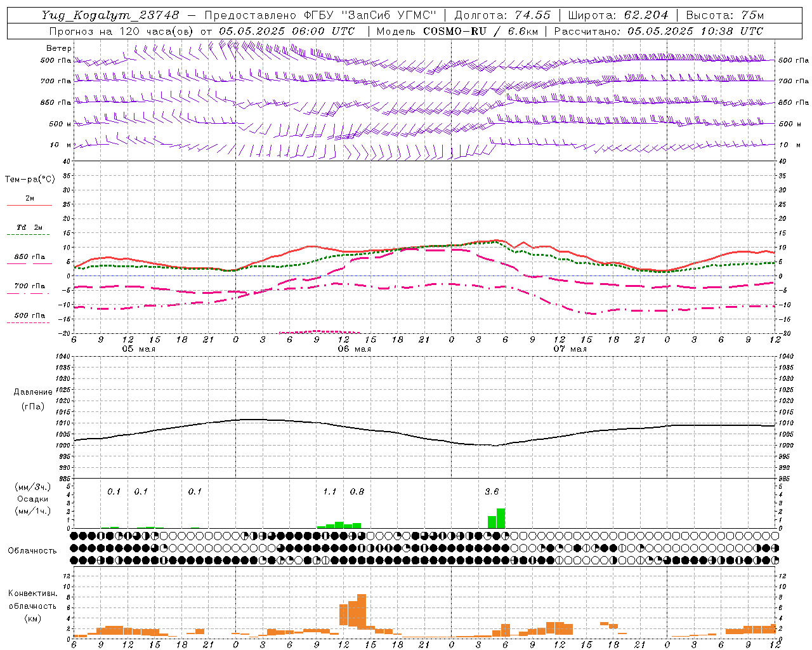Click the tallest green precipitation bar
812x650 pixels.
point(501,518)
